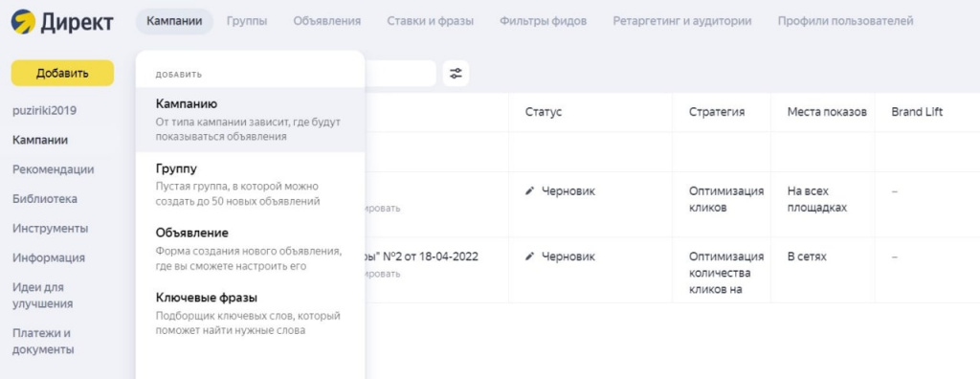
Task: Click the yellow Добавить button
Action: [x=62, y=73]
